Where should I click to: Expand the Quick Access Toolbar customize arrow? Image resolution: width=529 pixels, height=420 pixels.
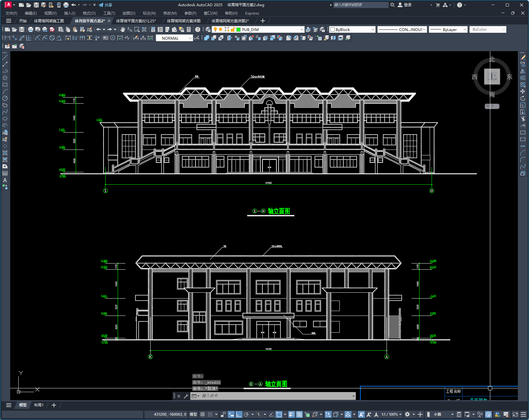click(95, 5)
